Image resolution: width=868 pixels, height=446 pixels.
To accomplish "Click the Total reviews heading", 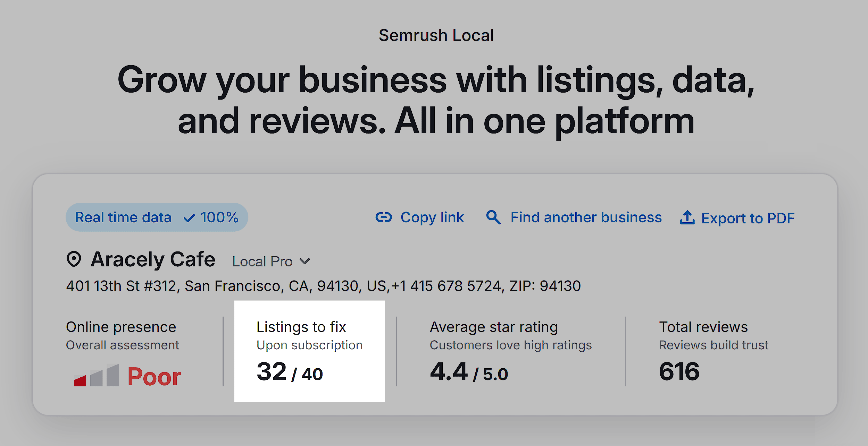I will coord(703,327).
